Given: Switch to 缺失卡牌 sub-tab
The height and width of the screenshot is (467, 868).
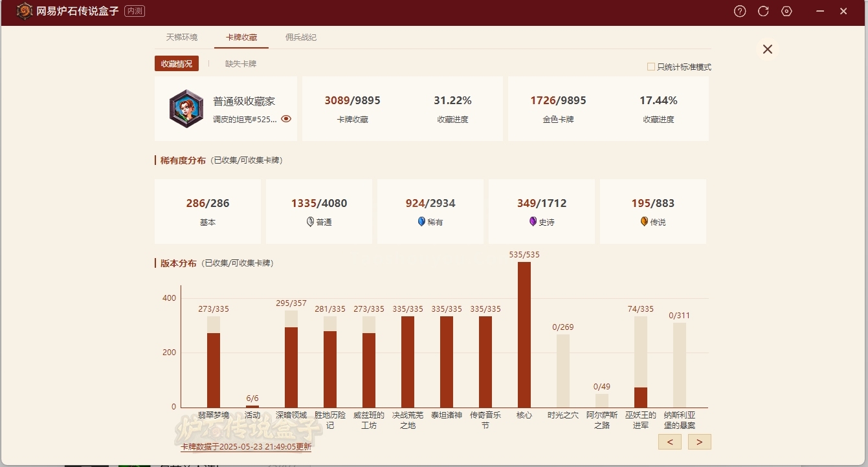Looking at the screenshot, I should pyautogui.click(x=241, y=64).
